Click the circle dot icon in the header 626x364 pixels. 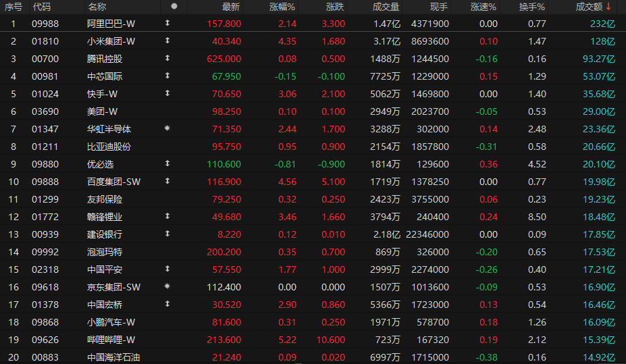174,6
